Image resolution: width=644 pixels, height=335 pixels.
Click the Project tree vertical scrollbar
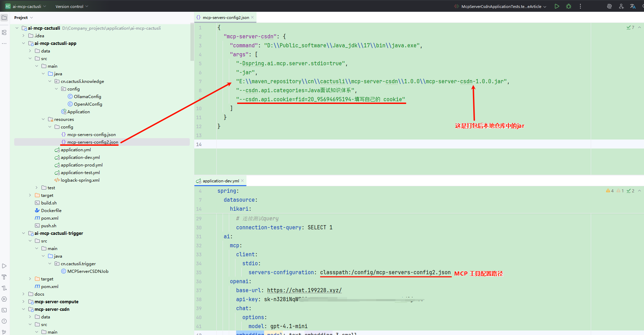[192, 42]
